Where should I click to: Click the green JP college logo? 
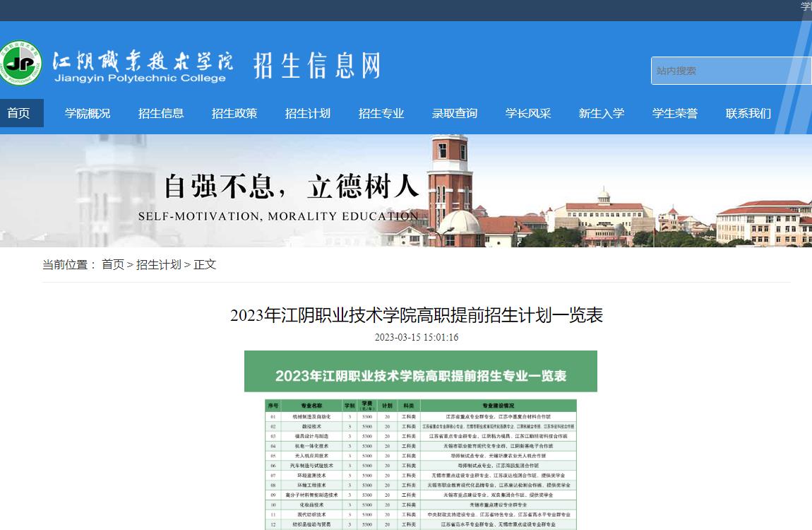coord(20,63)
